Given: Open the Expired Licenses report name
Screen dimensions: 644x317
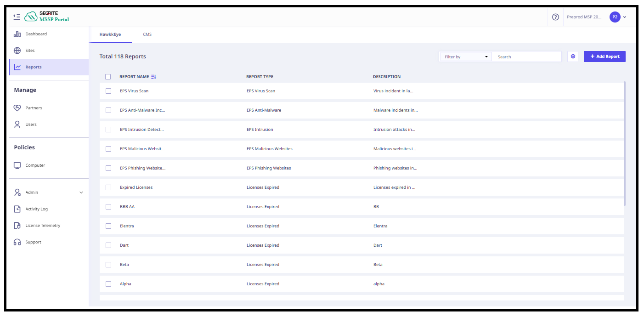Looking at the screenshot, I should 136,187.
